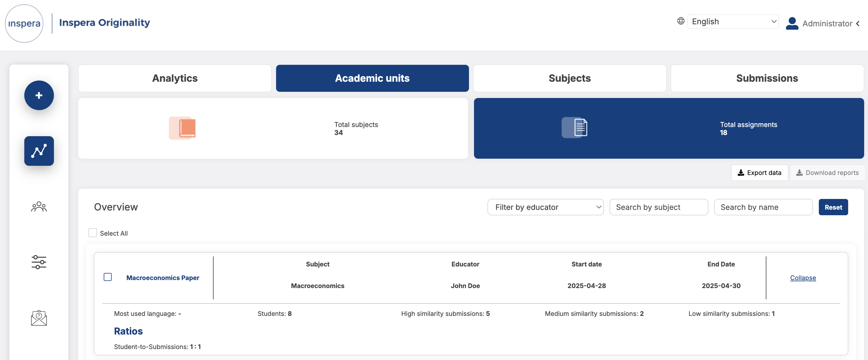
Task: Click the start date 2025-04-28
Action: [x=586, y=286]
